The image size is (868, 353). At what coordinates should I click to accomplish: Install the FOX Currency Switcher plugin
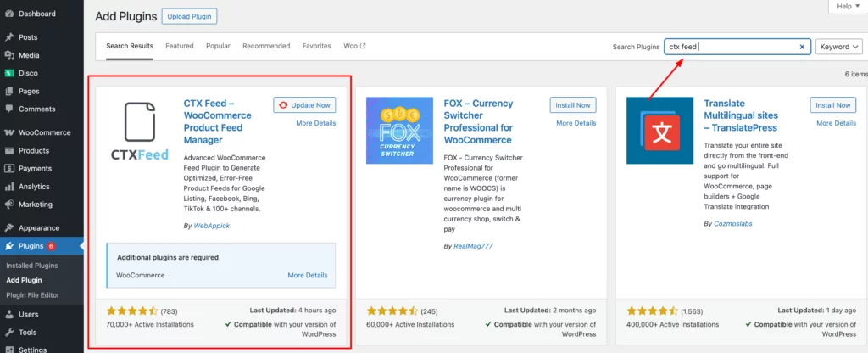tap(572, 105)
